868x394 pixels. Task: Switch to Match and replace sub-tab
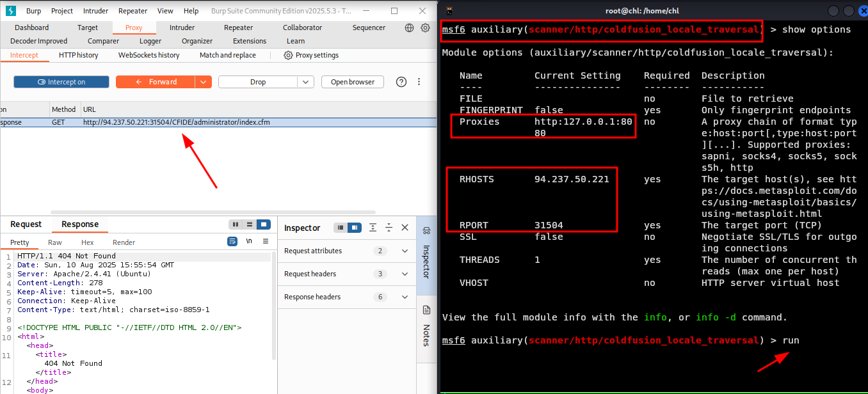pos(227,56)
